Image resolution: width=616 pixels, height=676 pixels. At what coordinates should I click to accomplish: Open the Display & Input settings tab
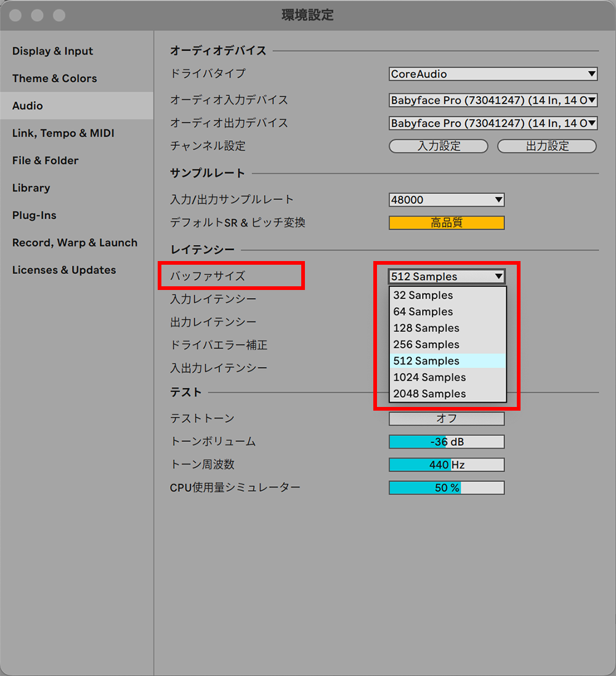[x=52, y=51]
